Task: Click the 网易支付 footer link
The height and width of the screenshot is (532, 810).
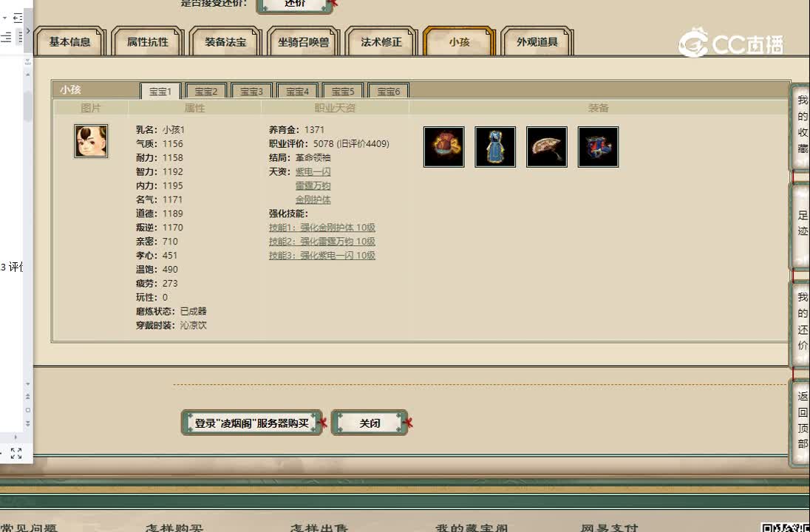Action: (609, 528)
